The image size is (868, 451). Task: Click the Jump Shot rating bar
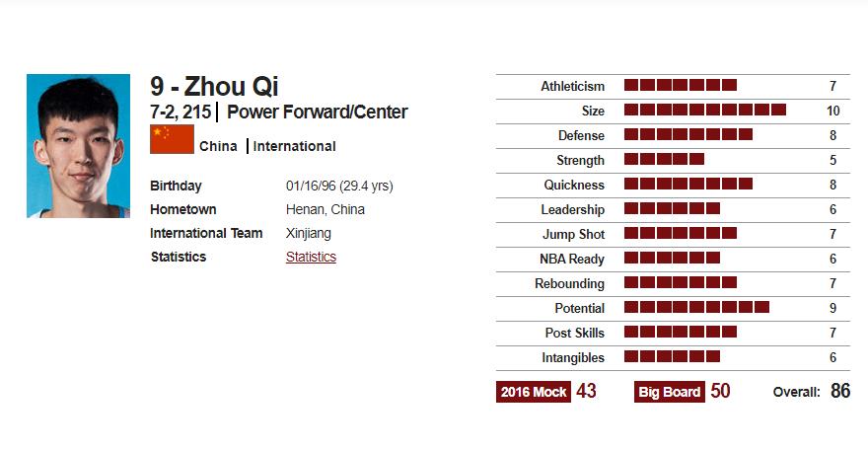point(681,233)
